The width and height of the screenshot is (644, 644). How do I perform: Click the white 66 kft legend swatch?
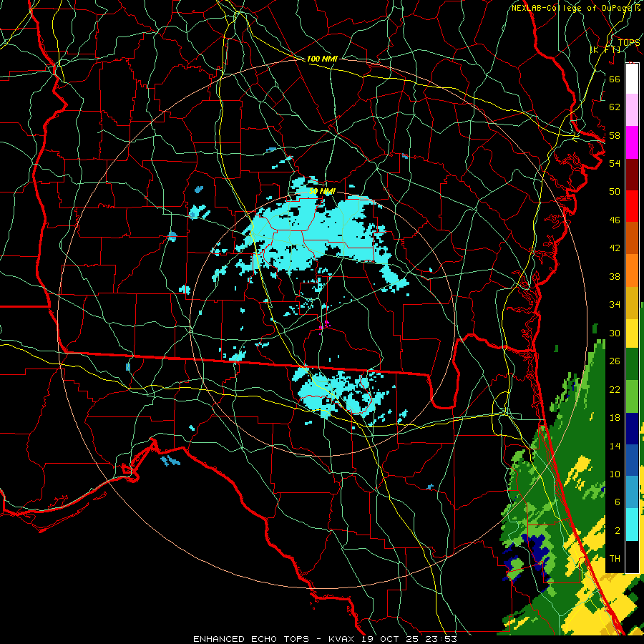(x=632, y=79)
